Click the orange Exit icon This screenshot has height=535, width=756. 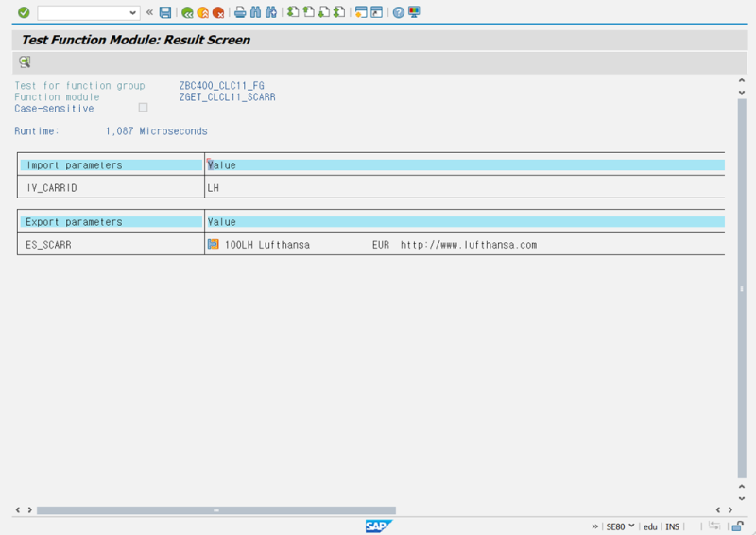coord(203,12)
